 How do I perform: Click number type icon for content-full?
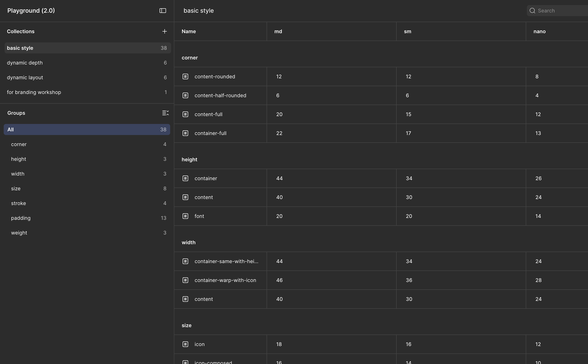(185, 114)
